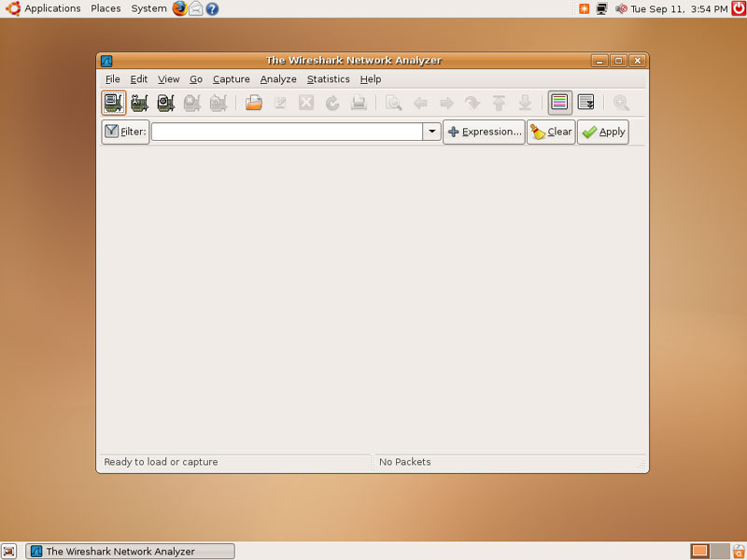Apply the display filter

click(x=603, y=132)
